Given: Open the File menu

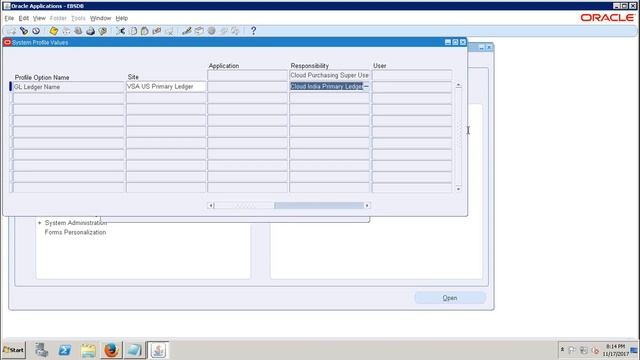Looking at the screenshot, I should 9,18.
